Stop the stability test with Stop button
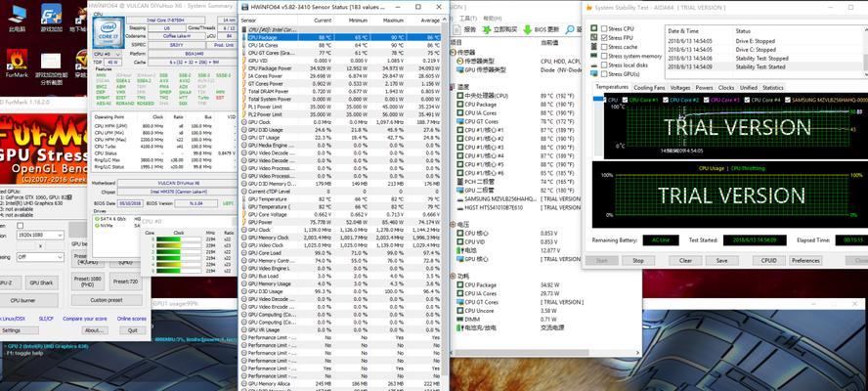Image resolution: width=868 pixels, height=391 pixels. (x=637, y=260)
